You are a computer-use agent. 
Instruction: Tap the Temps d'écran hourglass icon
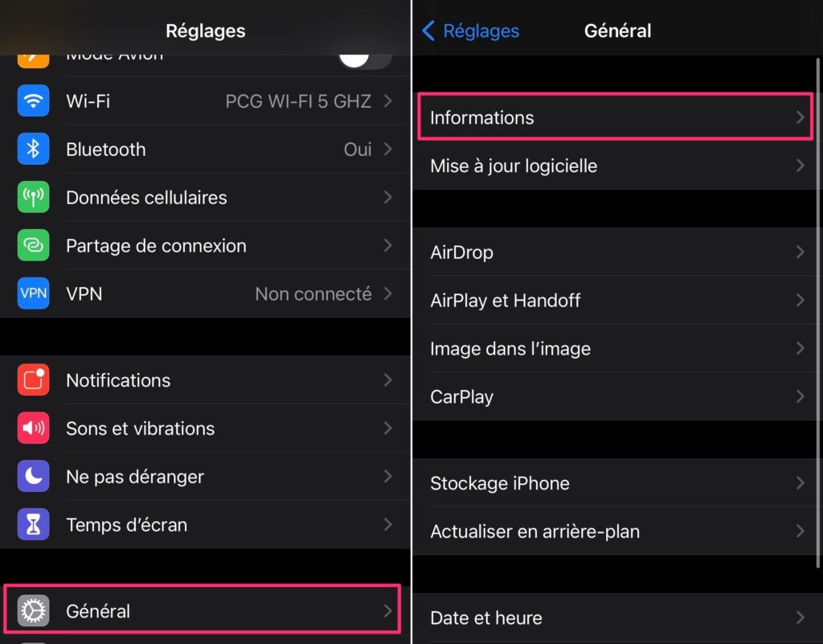(33, 525)
